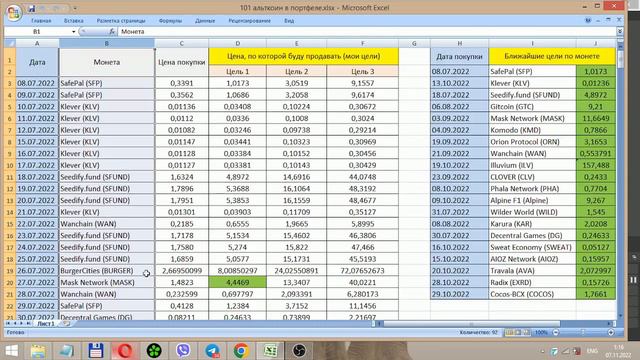Click cell Sweat Economy (SWEAT)

pos(532,247)
